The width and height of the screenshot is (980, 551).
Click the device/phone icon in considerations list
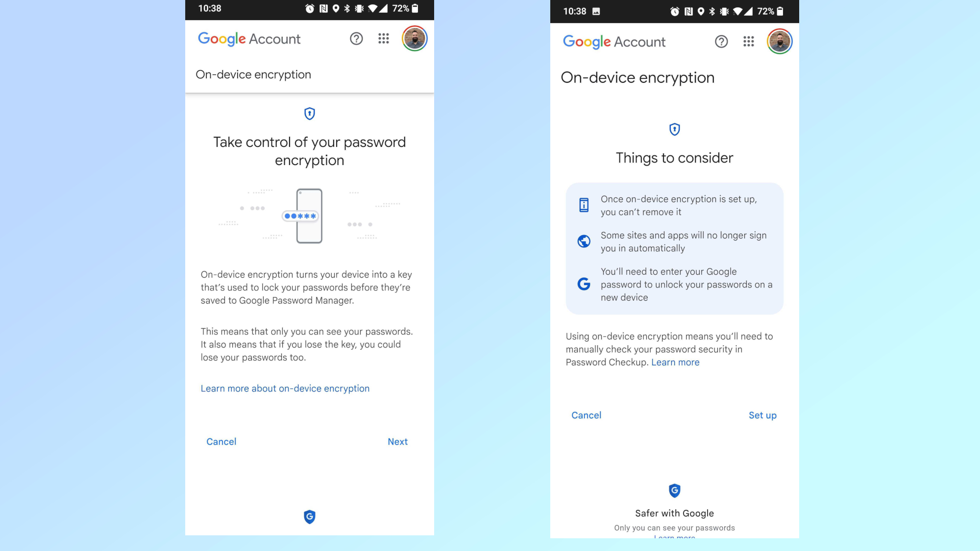point(584,205)
